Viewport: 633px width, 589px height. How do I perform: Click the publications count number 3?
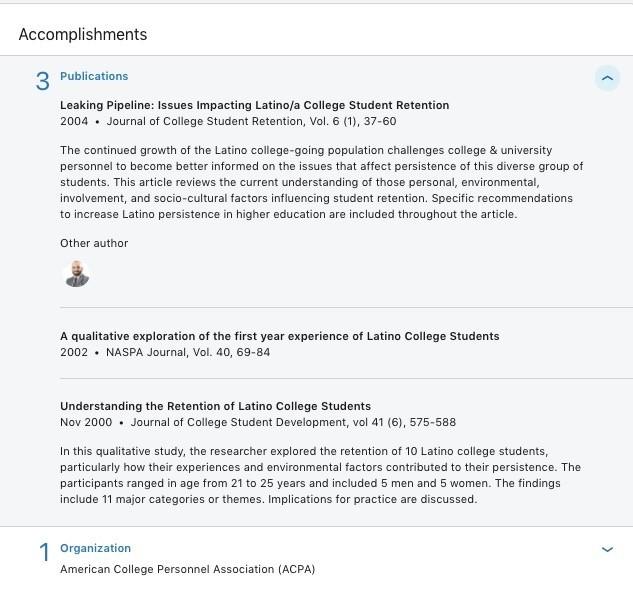pyautogui.click(x=42, y=82)
